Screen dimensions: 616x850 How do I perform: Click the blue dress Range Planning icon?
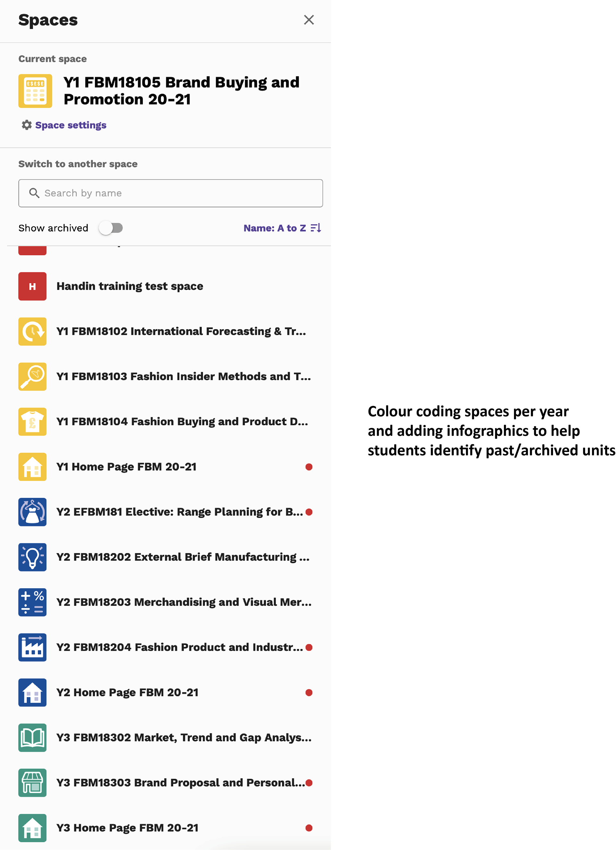pos(32,512)
